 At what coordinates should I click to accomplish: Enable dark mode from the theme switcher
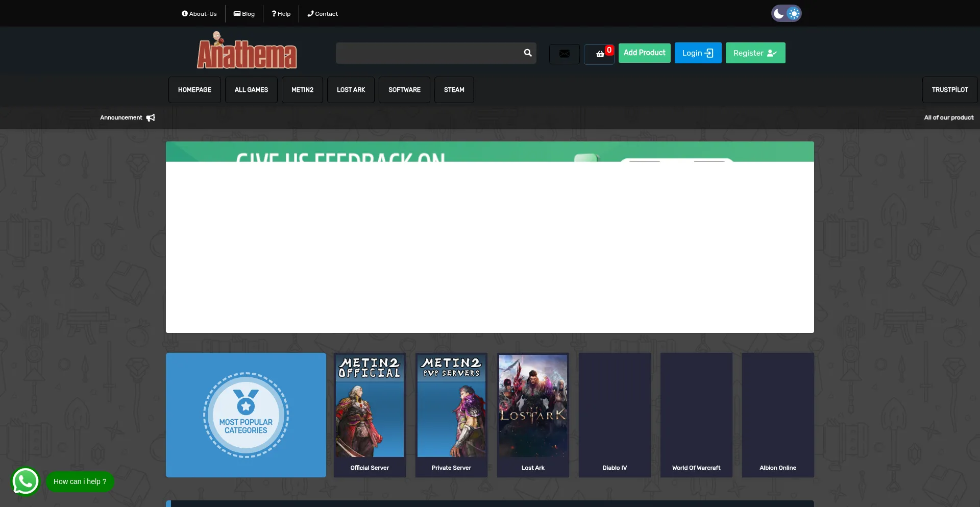(x=778, y=13)
